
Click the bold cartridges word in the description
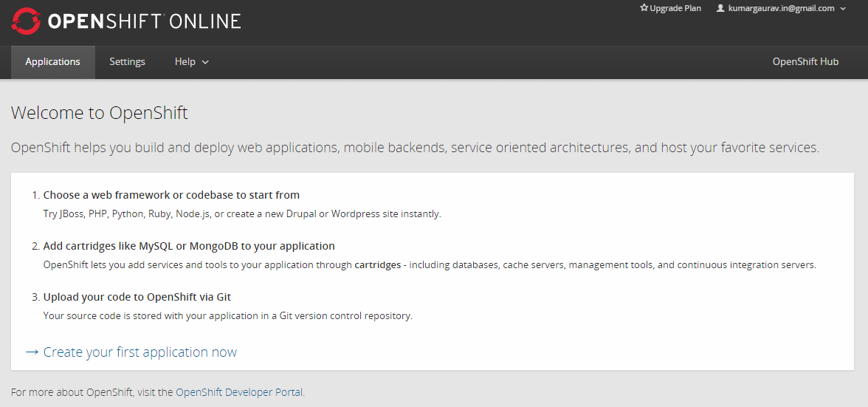377,264
